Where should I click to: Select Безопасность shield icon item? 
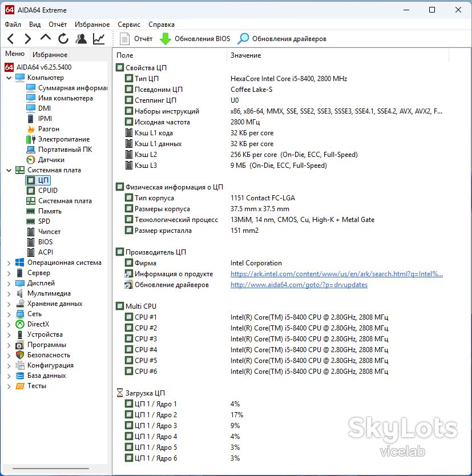43,355
